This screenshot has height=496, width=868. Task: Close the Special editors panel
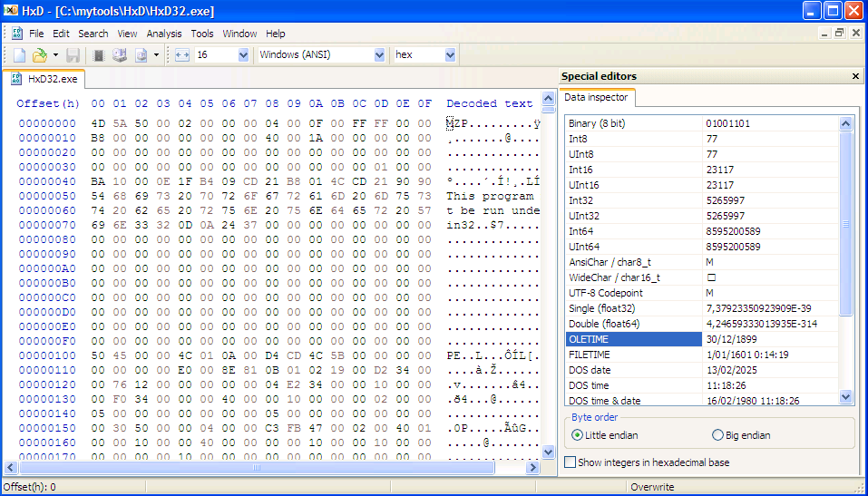pyautogui.click(x=855, y=76)
